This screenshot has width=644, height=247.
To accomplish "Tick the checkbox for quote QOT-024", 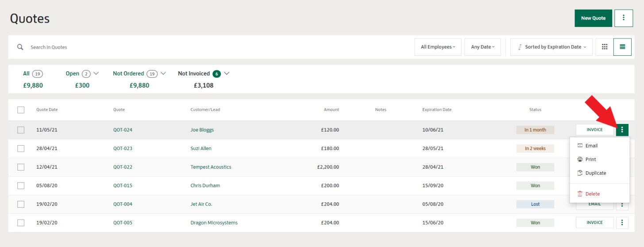I will click(x=21, y=130).
